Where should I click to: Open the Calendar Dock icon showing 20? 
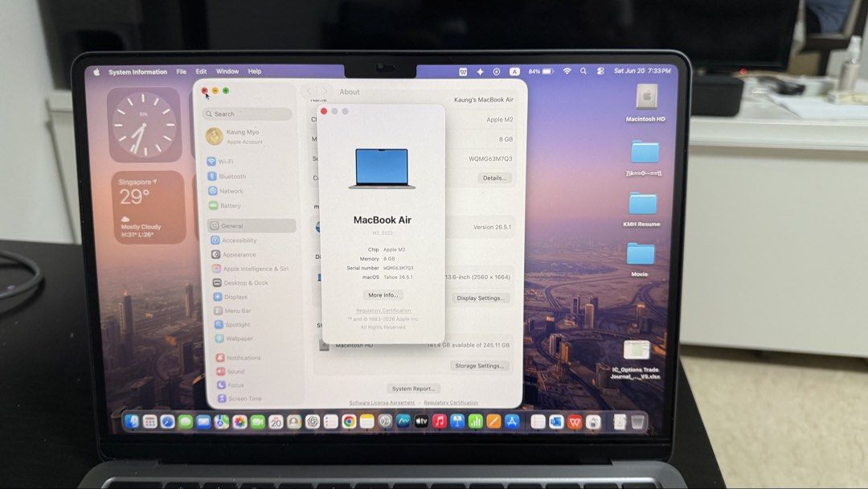276,422
